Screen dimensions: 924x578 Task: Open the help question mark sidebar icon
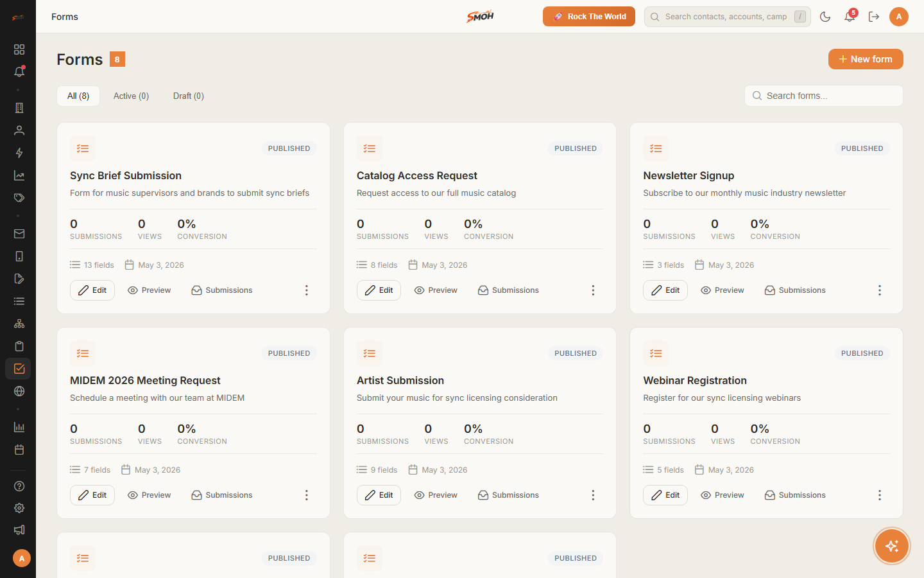(19, 486)
